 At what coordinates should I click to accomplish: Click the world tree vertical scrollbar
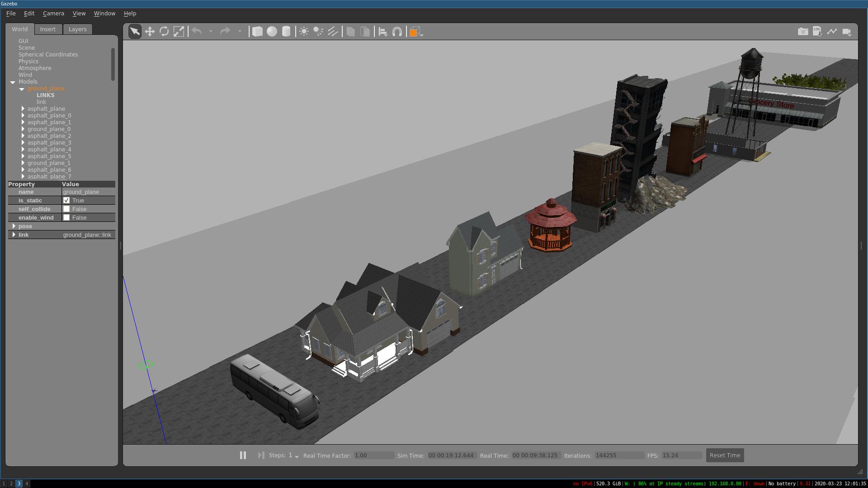(113, 64)
